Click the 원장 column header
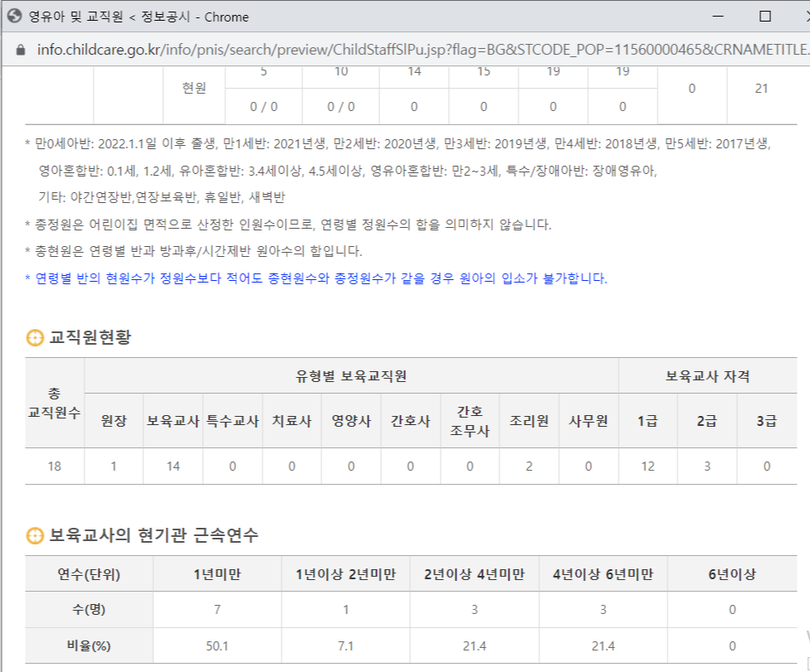The height and width of the screenshot is (672, 810). point(112,420)
